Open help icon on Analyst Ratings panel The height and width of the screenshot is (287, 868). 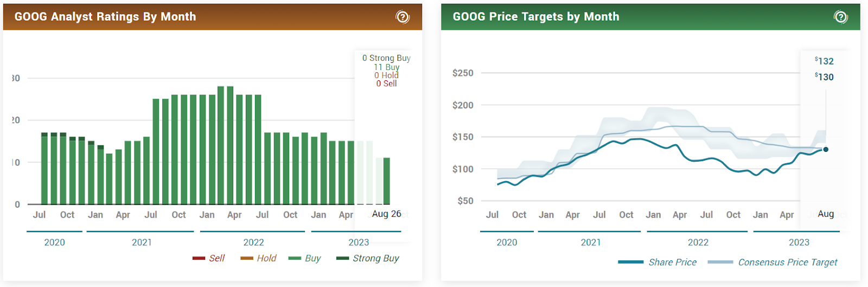coord(403,17)
